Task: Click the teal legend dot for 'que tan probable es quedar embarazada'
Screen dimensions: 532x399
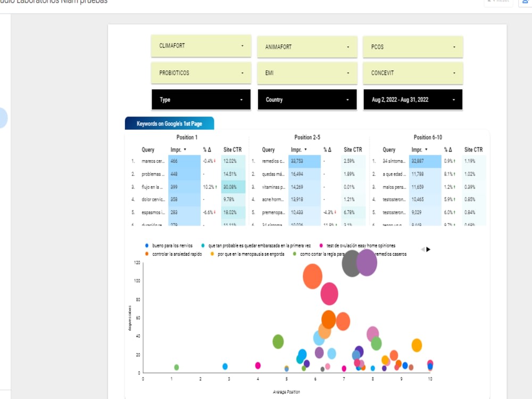Action: 203,245
